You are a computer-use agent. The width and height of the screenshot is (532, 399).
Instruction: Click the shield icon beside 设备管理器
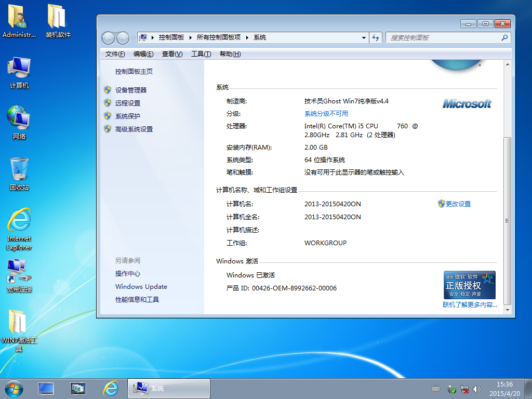click(108, 90)
